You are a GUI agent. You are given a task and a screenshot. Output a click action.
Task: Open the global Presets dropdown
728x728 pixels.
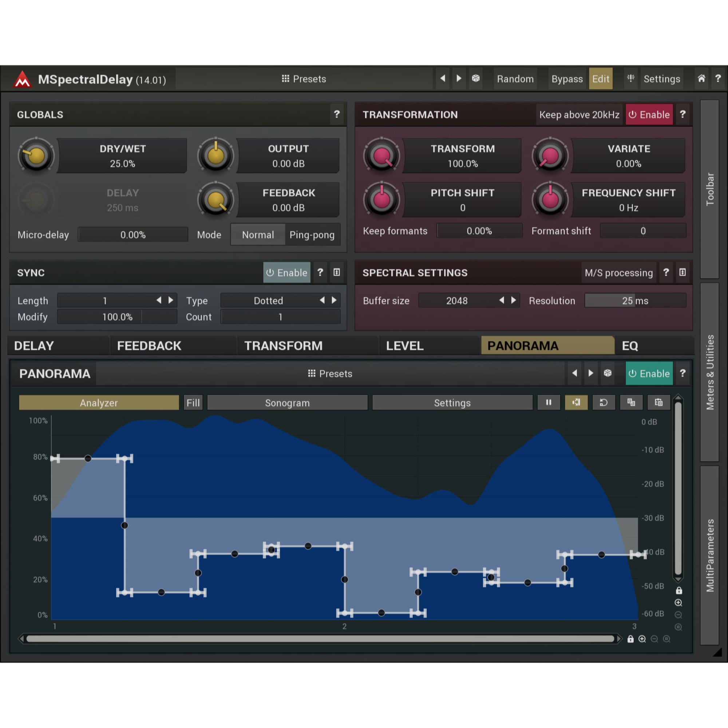[x=304, y=78]
